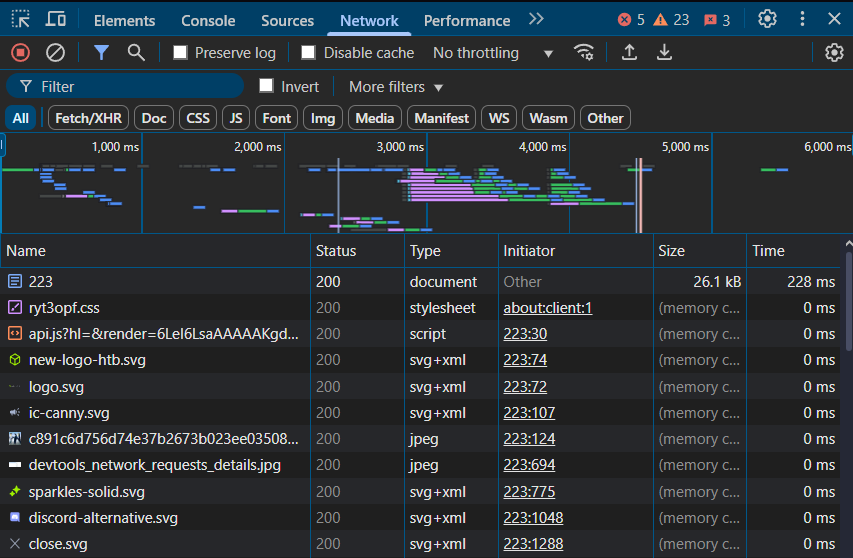853x558 pixels.
Task: Filter requests by Fetch/XHR
Action: click(x=88, y=118)
